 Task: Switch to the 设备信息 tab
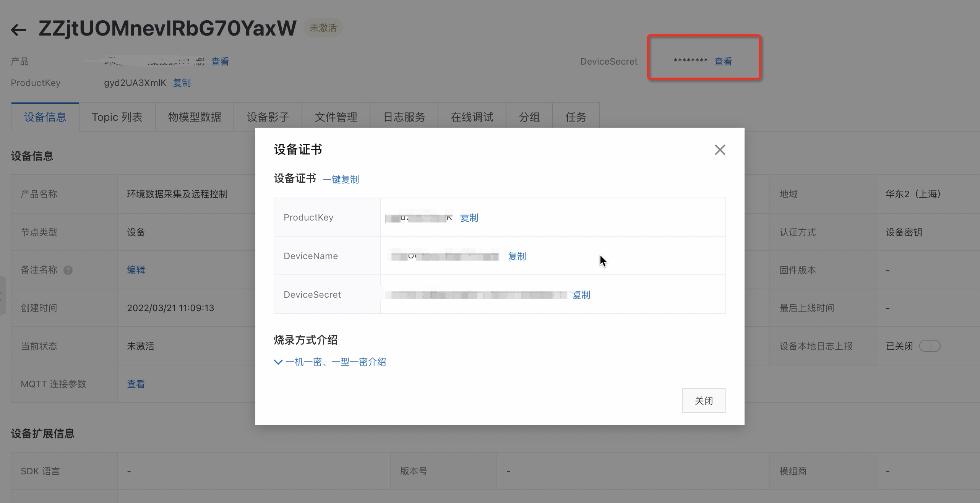pos(45,117)
